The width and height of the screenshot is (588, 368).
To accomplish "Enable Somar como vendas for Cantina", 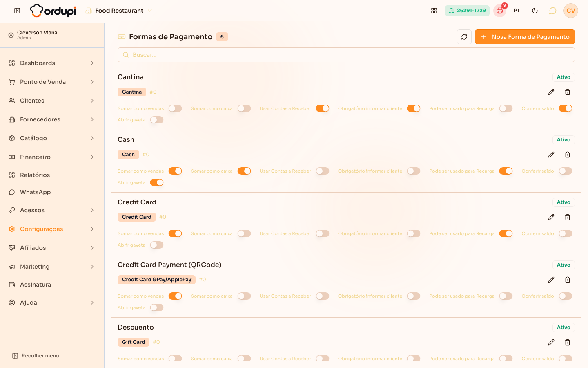I will 175,108.
